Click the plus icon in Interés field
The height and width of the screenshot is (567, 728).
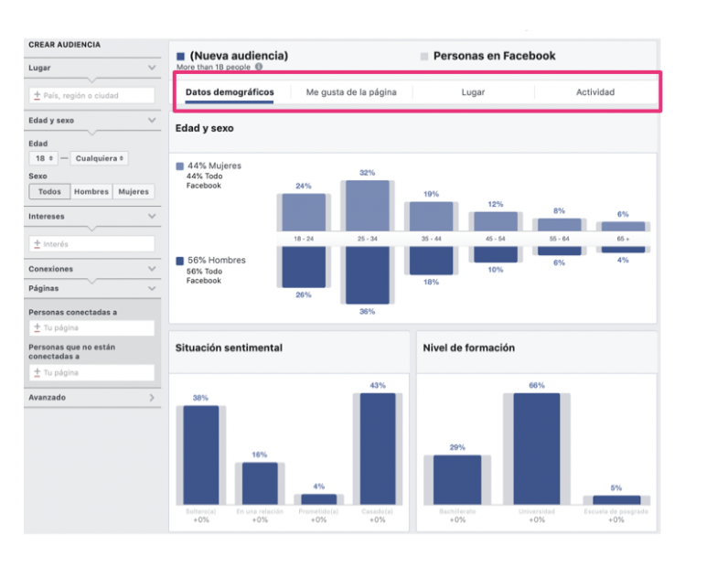(37, 244)
